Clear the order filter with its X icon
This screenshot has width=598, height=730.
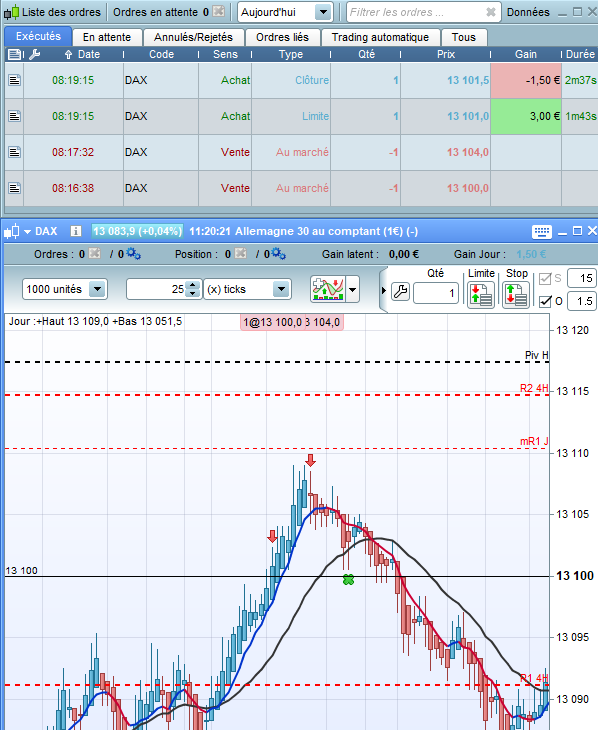(490, 12)
